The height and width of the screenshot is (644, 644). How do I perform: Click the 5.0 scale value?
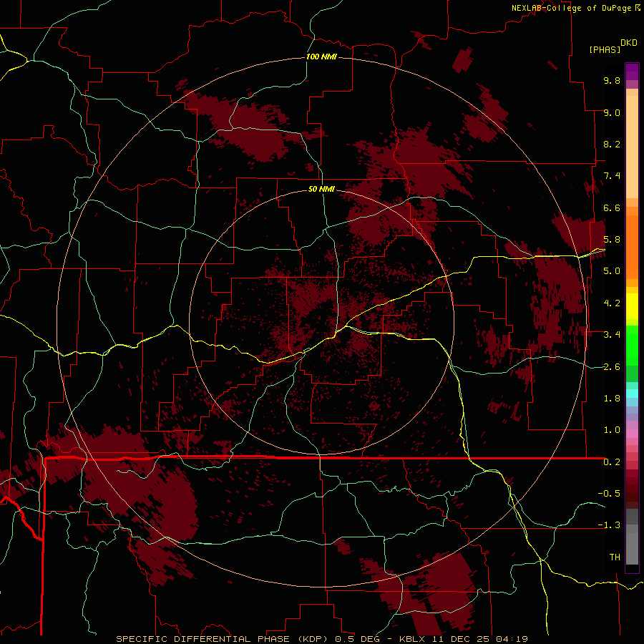612,271
